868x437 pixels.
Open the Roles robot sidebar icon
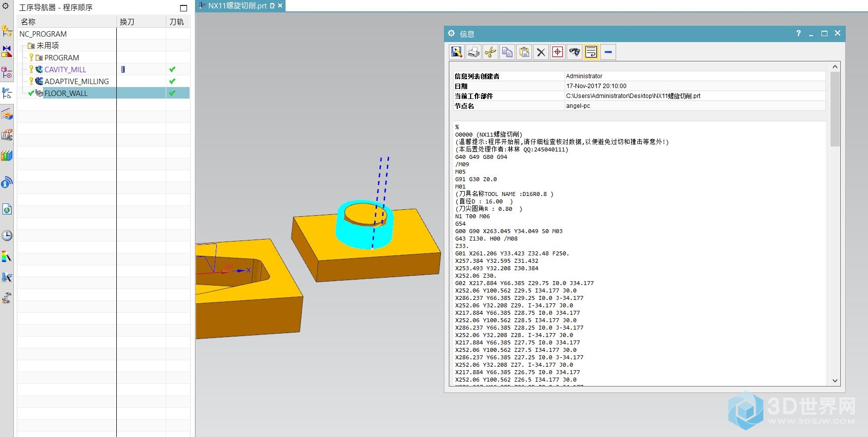(x=7, y=298)
